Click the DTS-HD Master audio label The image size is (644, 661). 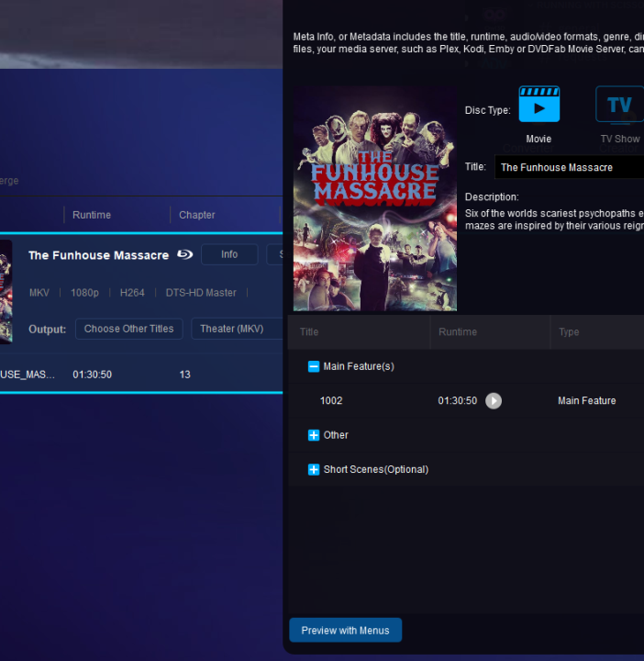201,293
